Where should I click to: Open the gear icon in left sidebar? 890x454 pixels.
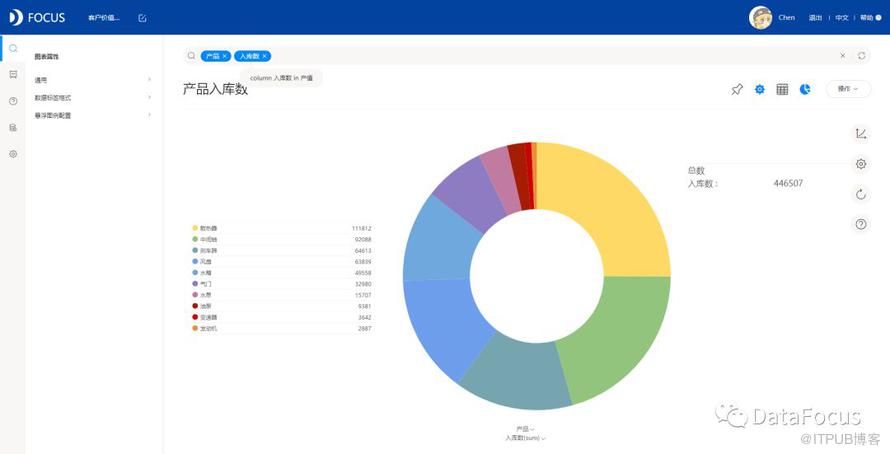tap(13, 154)
